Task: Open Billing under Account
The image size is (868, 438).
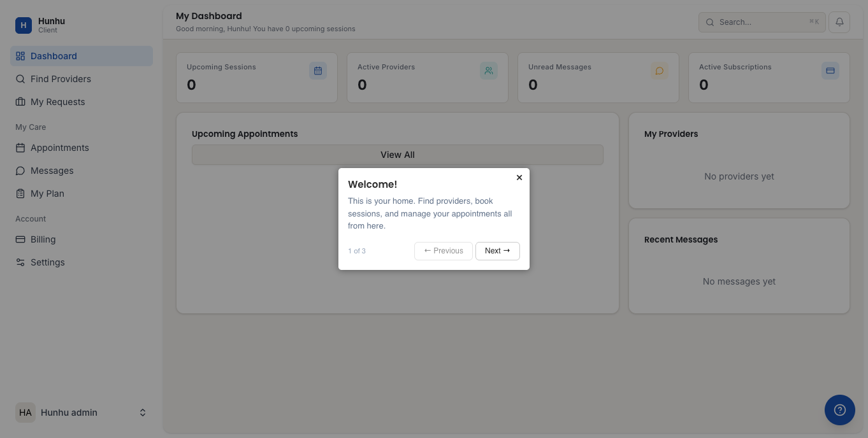Action: [x=82, y=239]
